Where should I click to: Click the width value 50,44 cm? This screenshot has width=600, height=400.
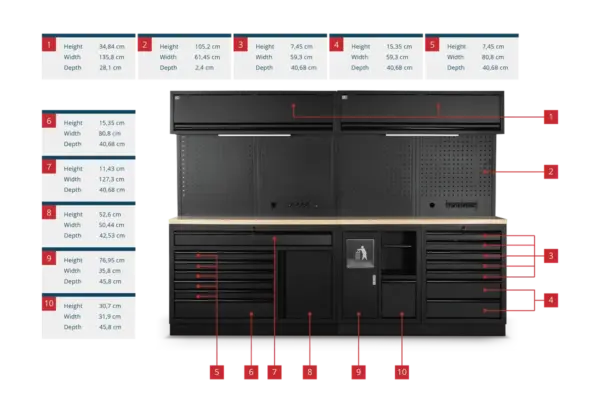(112, 225)
